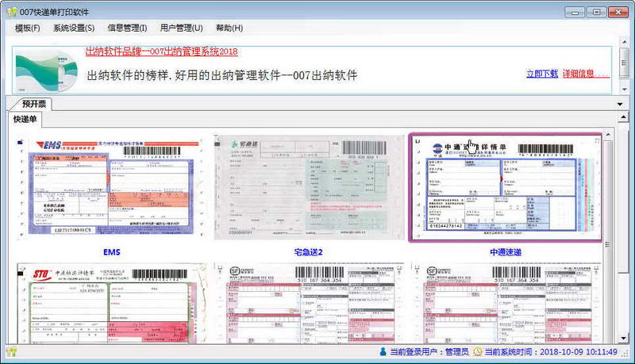Click the software CD box image
Viewport: 635px width, 364px height.
(47, 71)
